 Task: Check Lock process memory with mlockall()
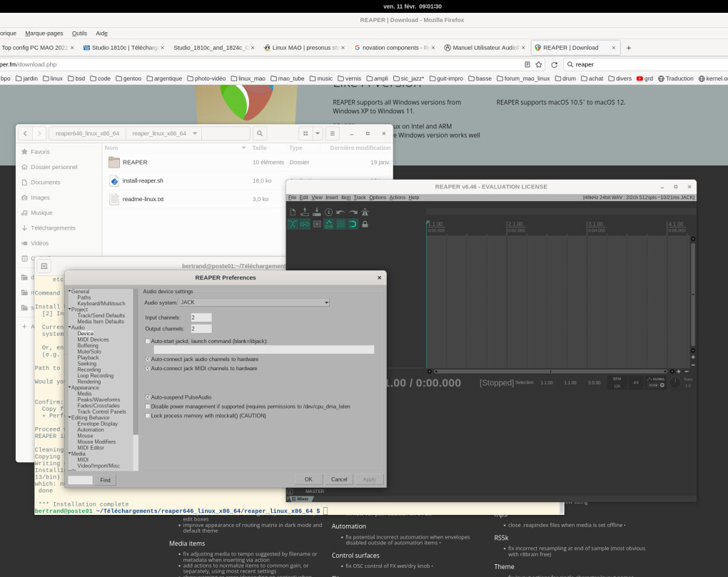coord(148,416)
